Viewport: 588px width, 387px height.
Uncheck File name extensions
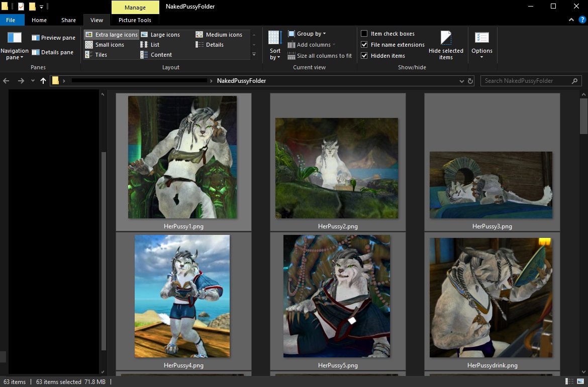coord(364,45)
